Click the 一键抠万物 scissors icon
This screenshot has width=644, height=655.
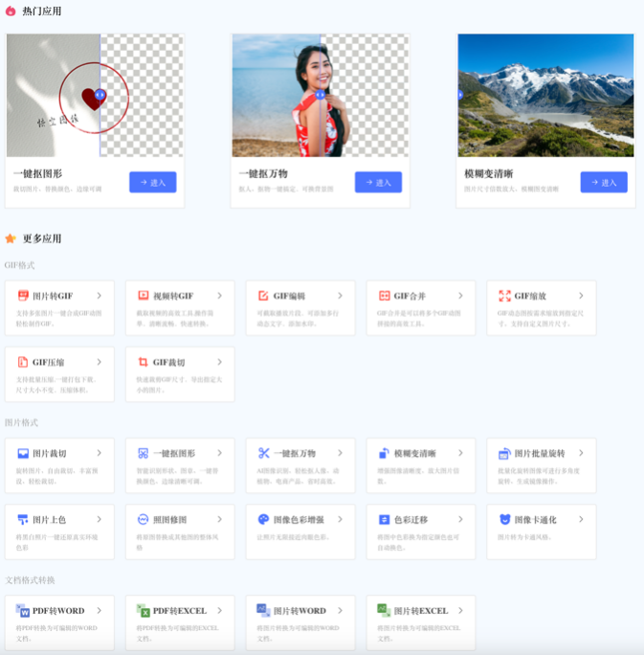coord(263,453)
